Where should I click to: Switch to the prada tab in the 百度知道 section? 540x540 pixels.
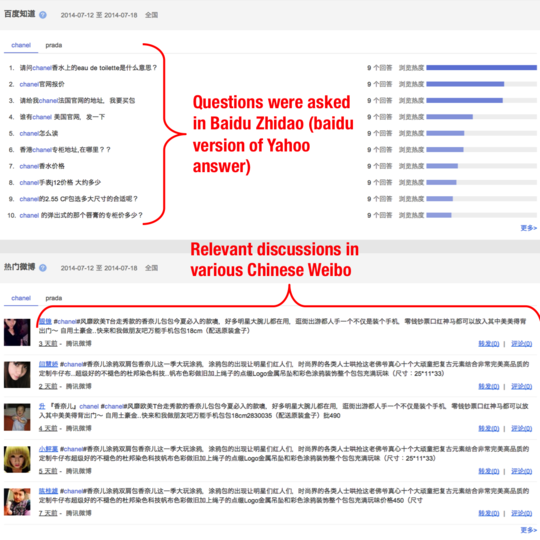(x=54, y=45)
